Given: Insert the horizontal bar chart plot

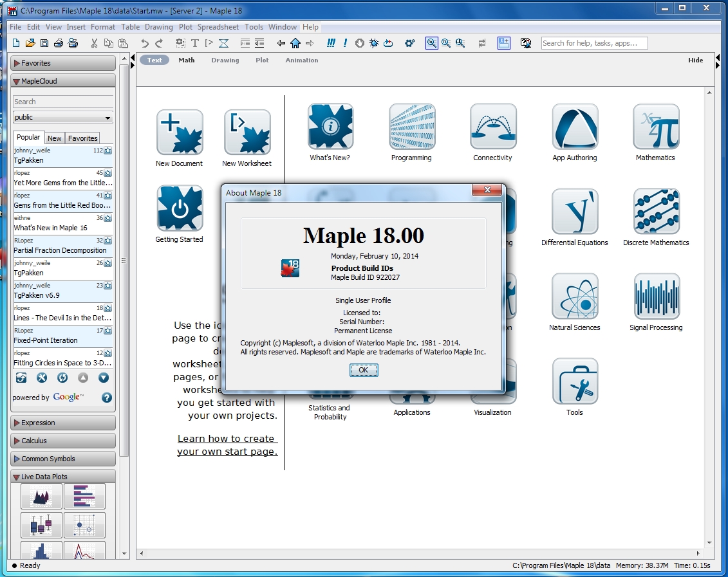Looking at the screenshot, I should point(84,497).
